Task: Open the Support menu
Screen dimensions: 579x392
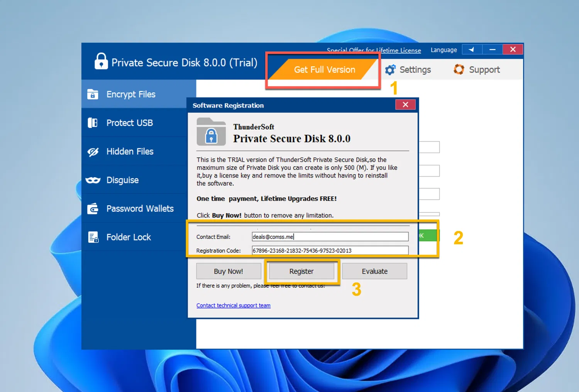Action: [x=477, y=70]
